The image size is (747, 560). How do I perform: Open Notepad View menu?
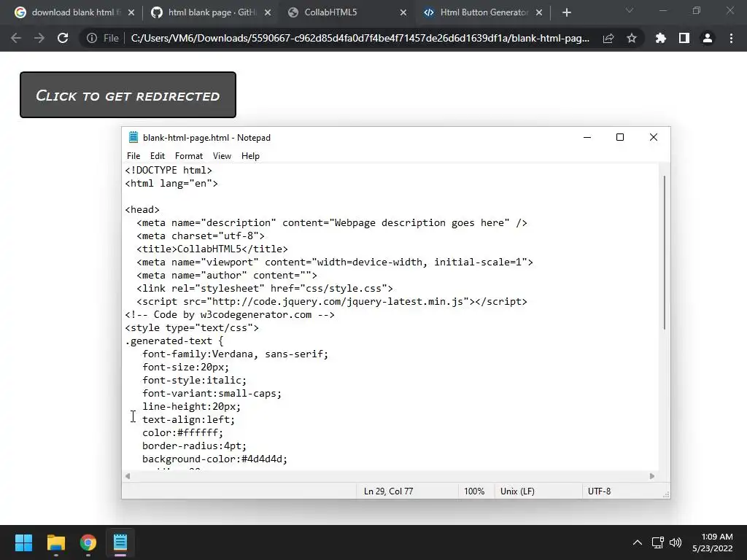click(x=222, y=156)
